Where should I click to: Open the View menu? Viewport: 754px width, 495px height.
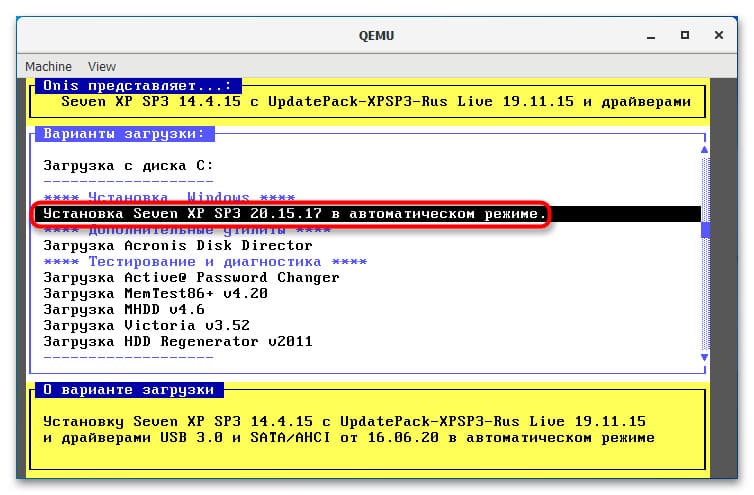(x=102, y=66)
